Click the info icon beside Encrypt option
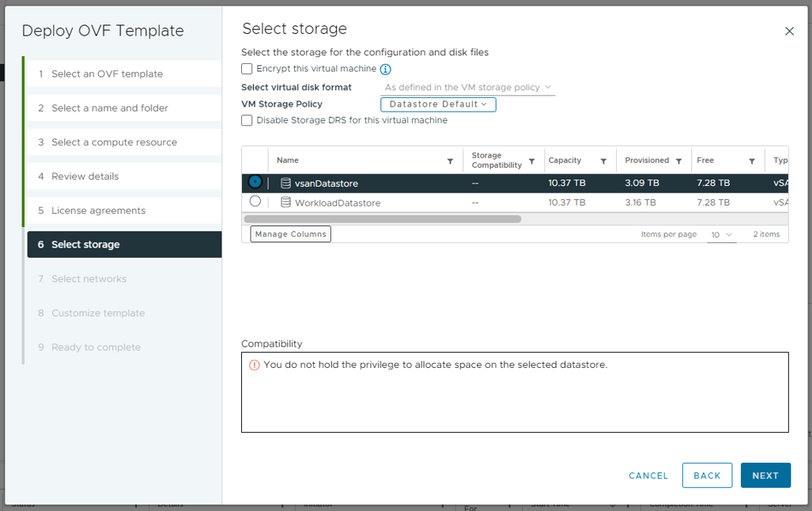 click(386, 70)
